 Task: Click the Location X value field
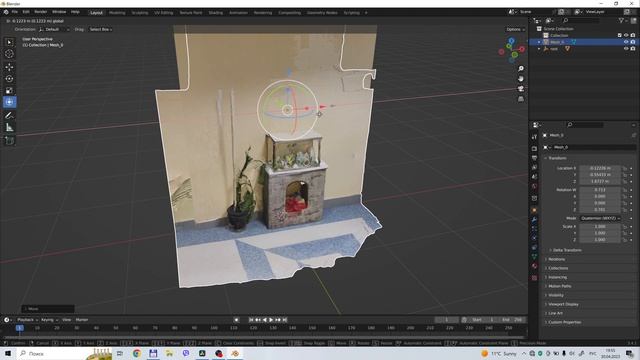pyautogui.click(x=600, y=168)
